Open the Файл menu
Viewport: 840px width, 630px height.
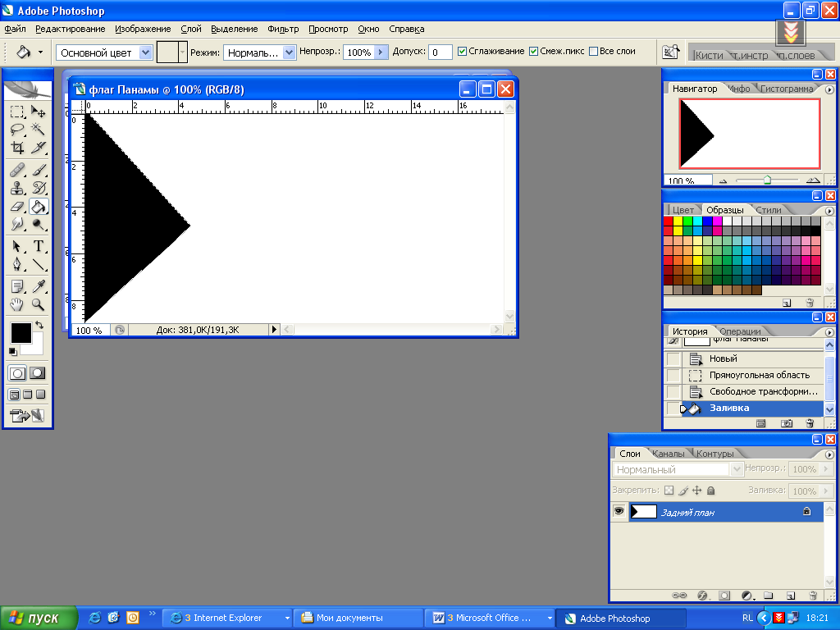15,29
